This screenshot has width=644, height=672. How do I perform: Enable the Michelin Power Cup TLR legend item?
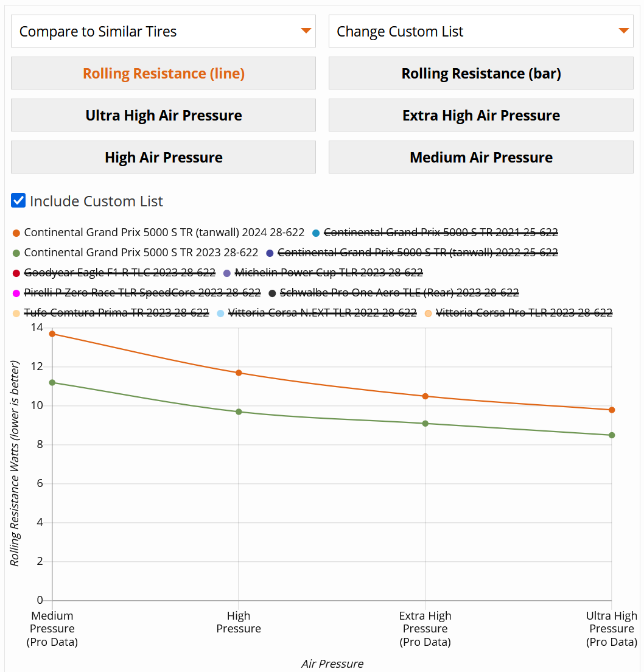pos(328,273)
